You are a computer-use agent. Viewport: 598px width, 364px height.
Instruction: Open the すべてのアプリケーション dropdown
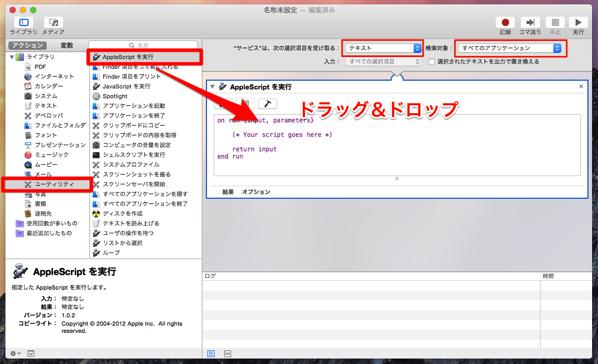click(x=510, y=48)
